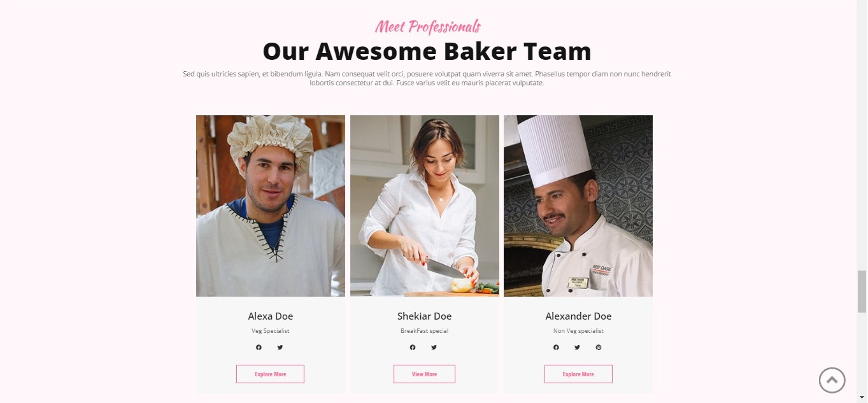Click the Our Awesome Baker Team heading
868x403 pixels.
pyautogui.click(x=427, y=51)
